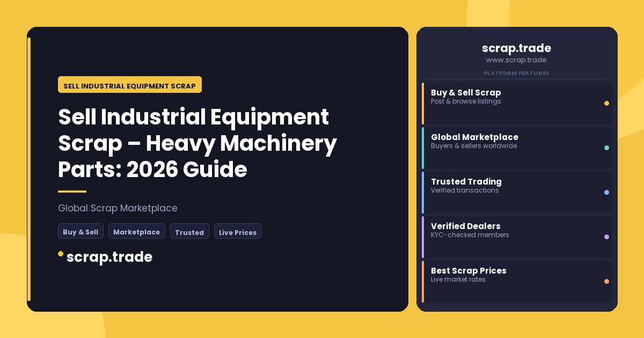Open the 'Verified Dealers' feature card
The width and height of the screenshot is (644, 338).
click(x=517, y=237)
